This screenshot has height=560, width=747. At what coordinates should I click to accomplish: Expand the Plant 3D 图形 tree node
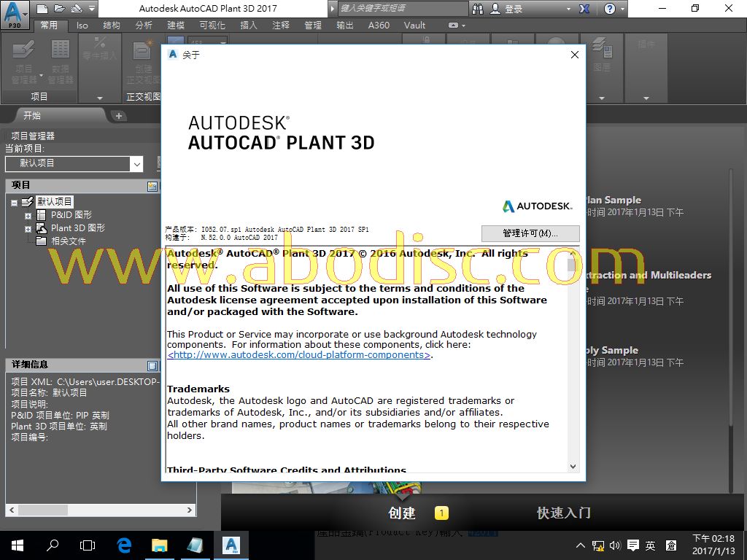coord(28,229)
